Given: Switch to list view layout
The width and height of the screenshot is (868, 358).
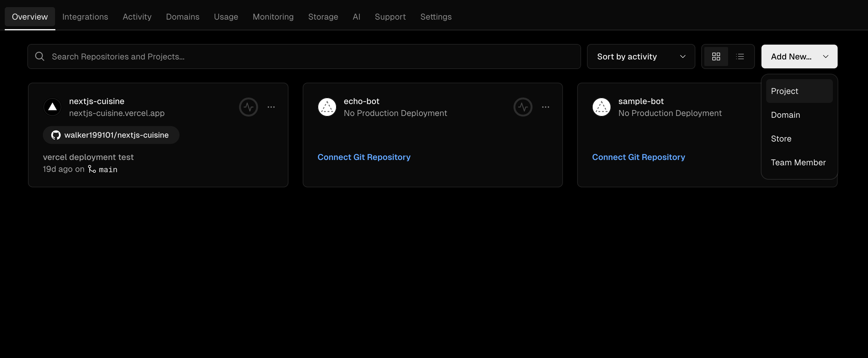Looking at the screenshot, I should 740,56.
